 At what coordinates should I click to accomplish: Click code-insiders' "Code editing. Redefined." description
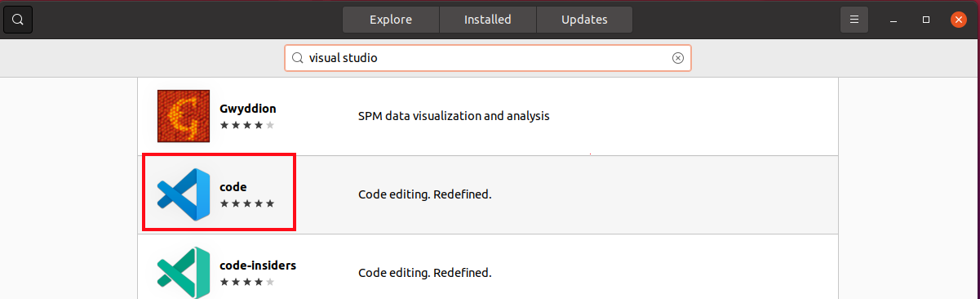coord(425,273)
